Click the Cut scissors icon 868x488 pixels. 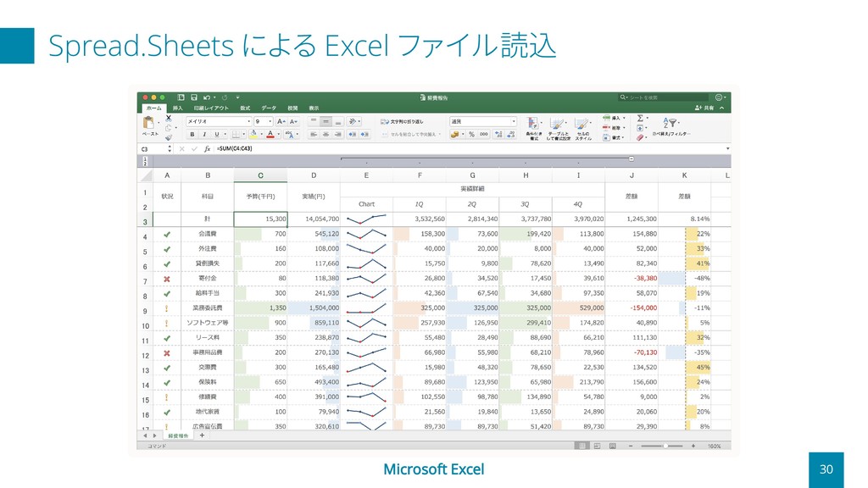[x=169, y=118]
